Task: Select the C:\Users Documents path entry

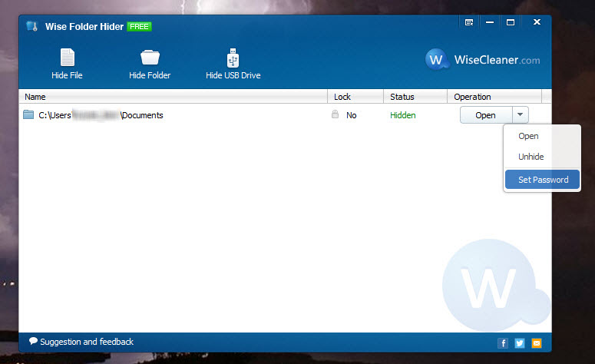Action: [101, 115]
